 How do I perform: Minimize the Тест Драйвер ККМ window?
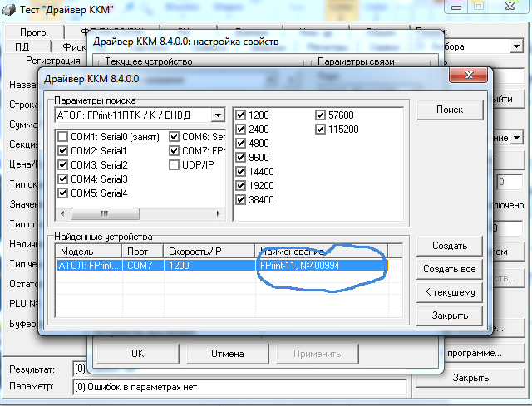pyautogui.click(x=456, y=7)
